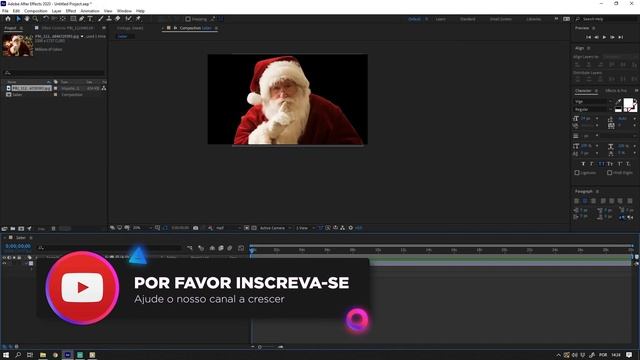Screen dimensions: 640x360
Task: Open the Animation menu
Action: [90, 11]
